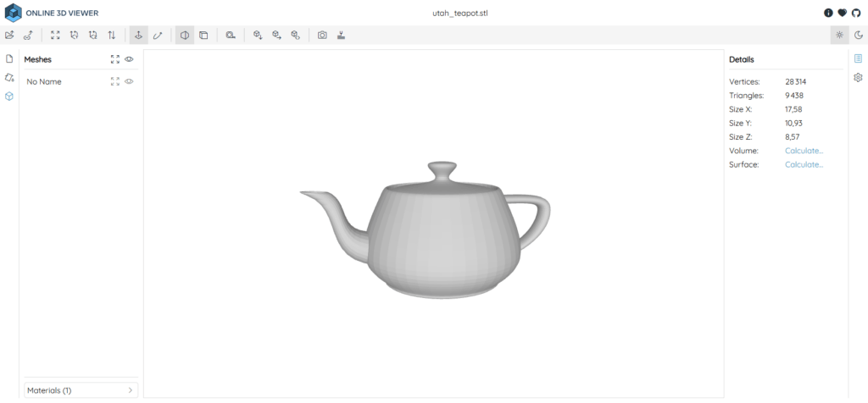Open the GitHub repository icon
This screenshot has height=403, width=868.
[856, 13]
